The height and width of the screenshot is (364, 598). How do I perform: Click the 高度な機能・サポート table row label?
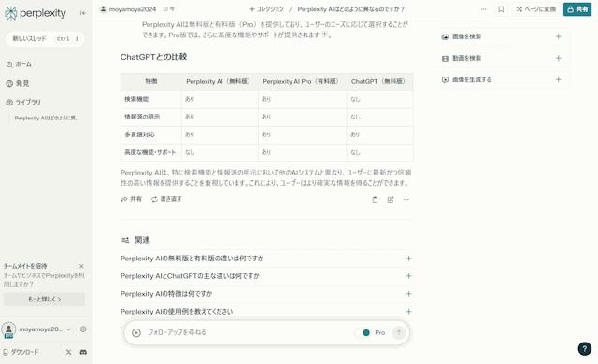[x=149, y=152]
